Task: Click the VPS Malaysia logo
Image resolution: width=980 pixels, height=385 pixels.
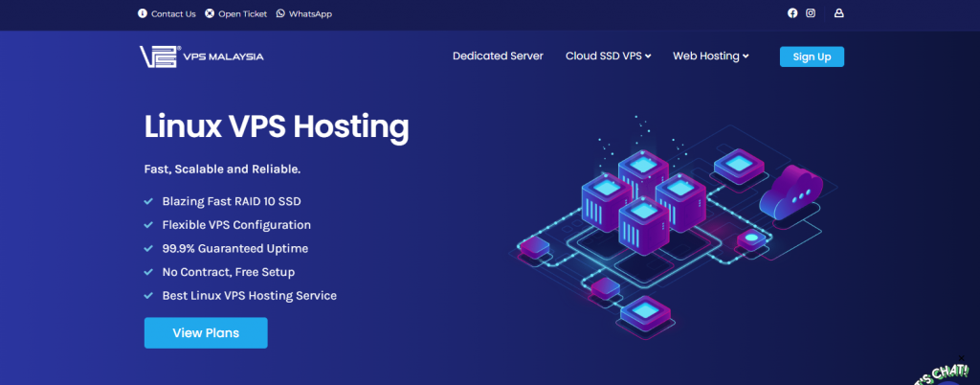Action: (201, 57)
